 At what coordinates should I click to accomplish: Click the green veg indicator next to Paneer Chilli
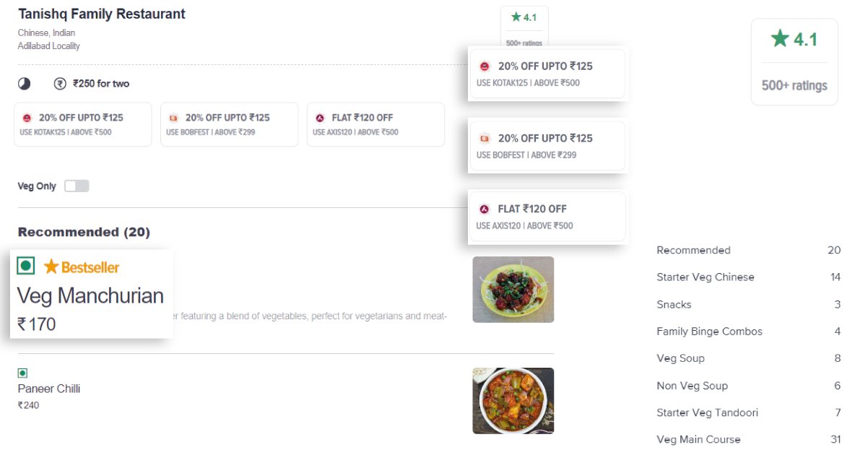(x=22, y=373)
